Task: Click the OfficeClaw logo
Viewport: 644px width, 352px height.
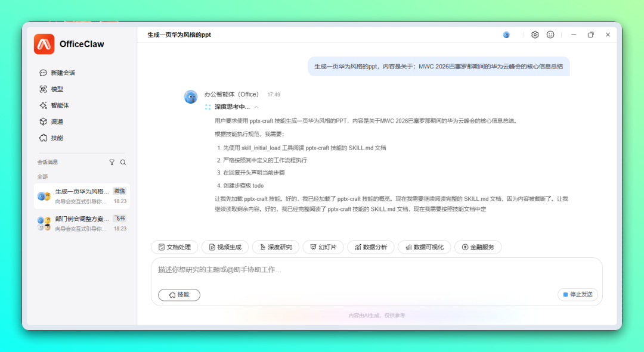Action: [43, 44]
